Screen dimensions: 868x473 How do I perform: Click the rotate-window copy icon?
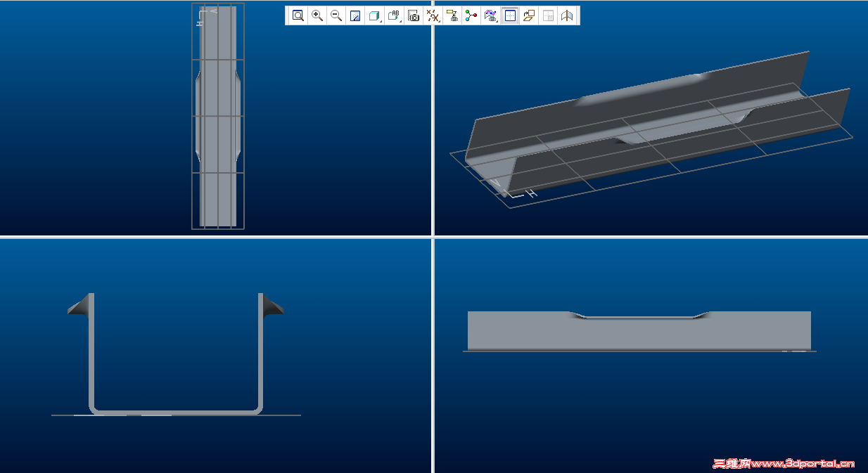529,15
